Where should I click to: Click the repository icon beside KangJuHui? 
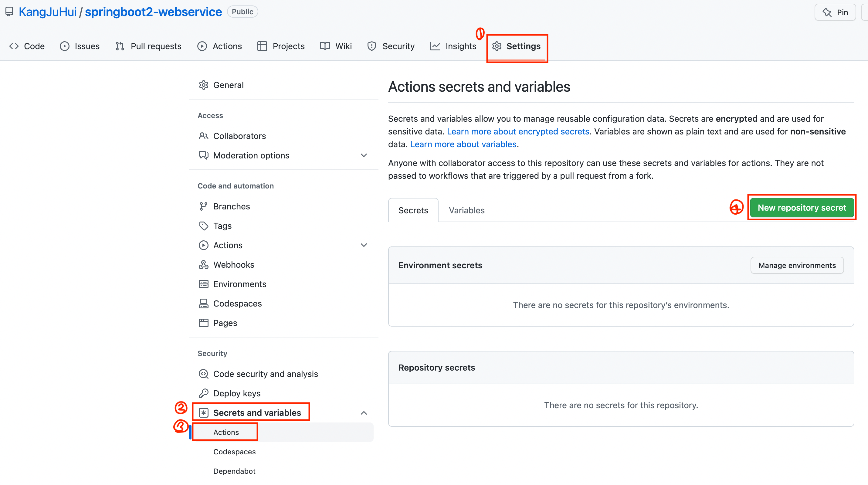click(9, 12)
